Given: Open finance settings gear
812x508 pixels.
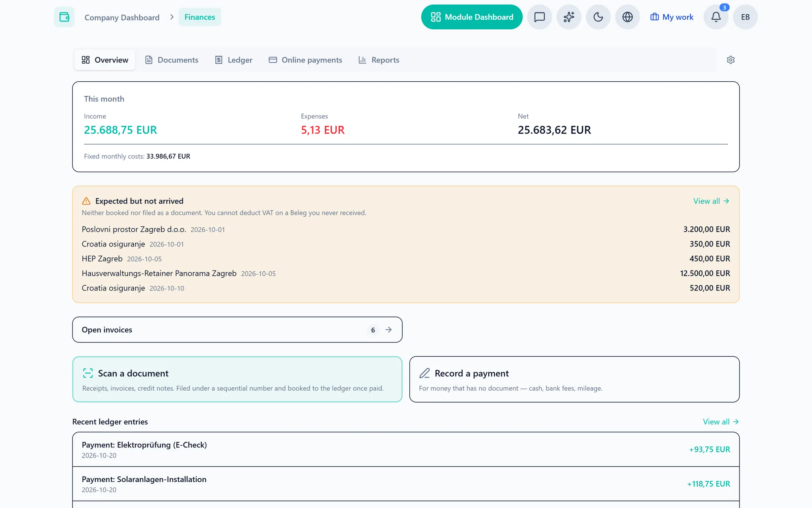Looking at the screenshot, I should pos(731,60).
